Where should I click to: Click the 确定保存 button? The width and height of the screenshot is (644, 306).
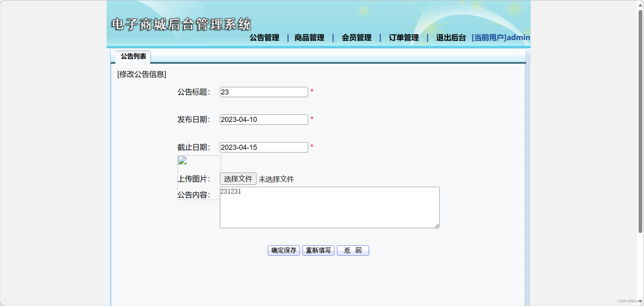pos(284,250)
